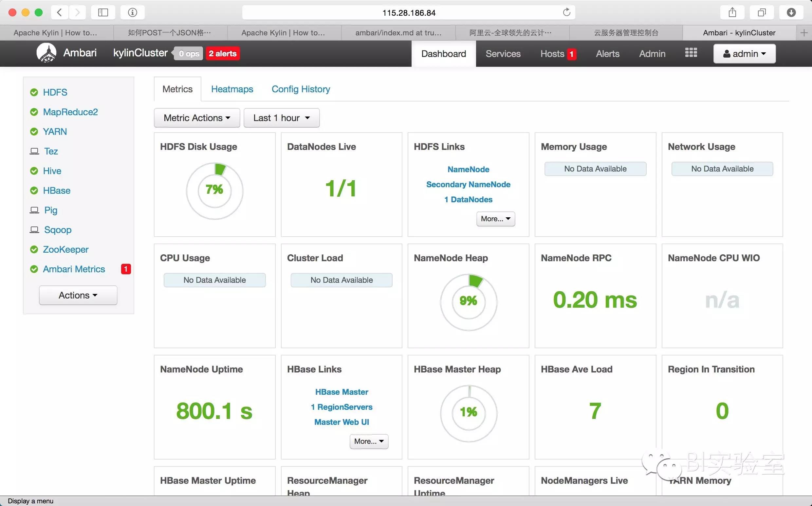
Task: Click the ZooKeeper green status icon
Action: point(34,250)
